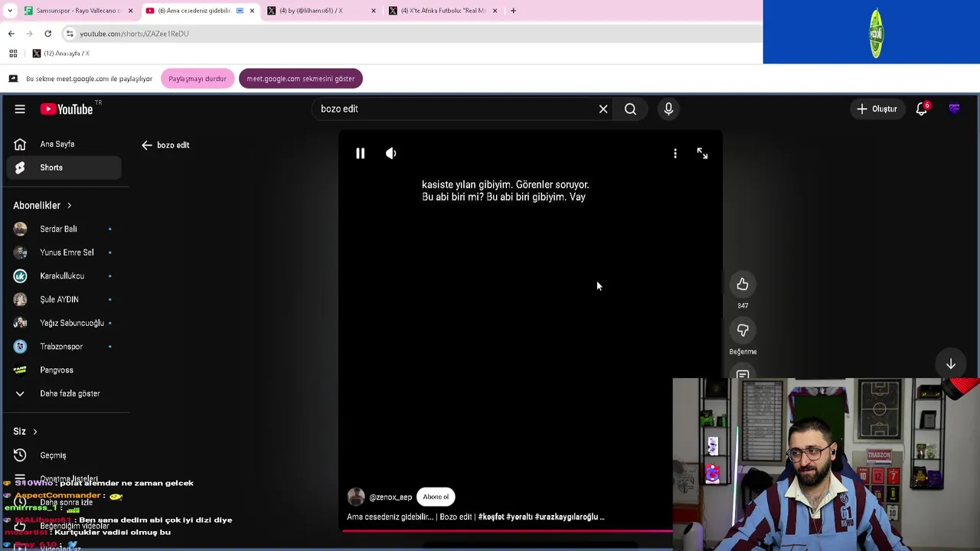Open Geçmiş history in sidebar
980x551 pixels.
(64, 455)
